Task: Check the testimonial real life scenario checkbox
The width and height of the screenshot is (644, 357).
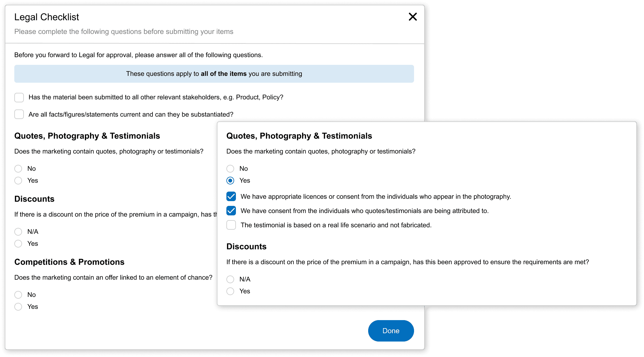Action: point(231,225)
